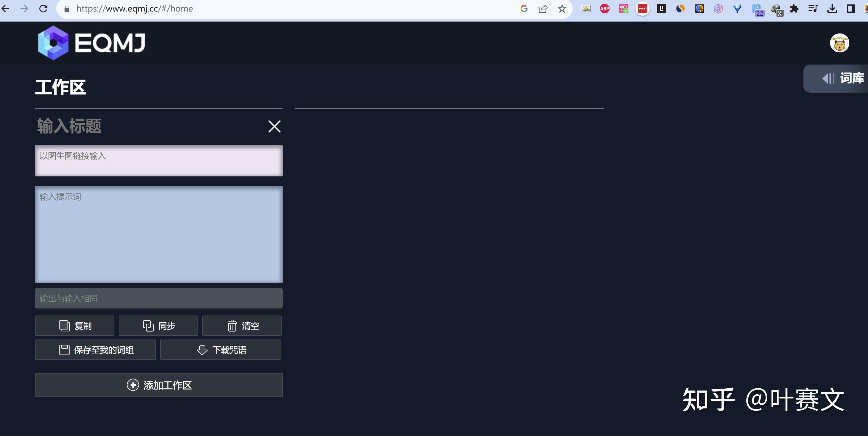This screenshot has width=868, height=436.
Task: Bookmark the page with the star icon
Action: click(x=562, y=8)
